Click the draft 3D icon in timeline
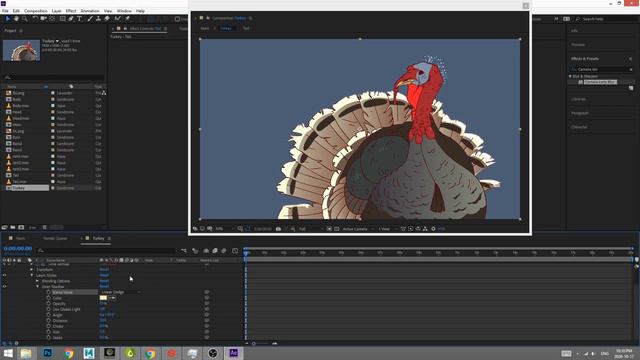 click(x=195, y=251)
